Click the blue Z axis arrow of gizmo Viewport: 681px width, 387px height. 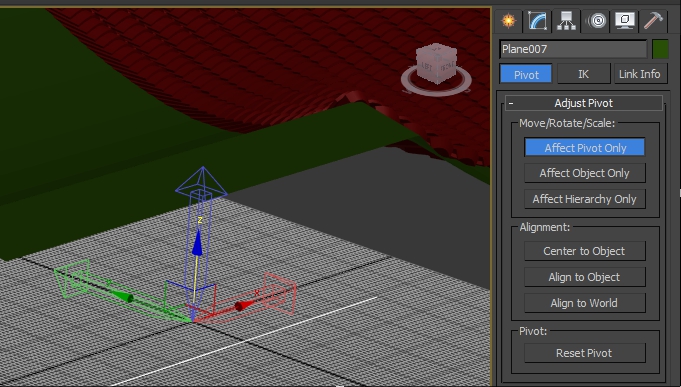click(x=197, y=243)
